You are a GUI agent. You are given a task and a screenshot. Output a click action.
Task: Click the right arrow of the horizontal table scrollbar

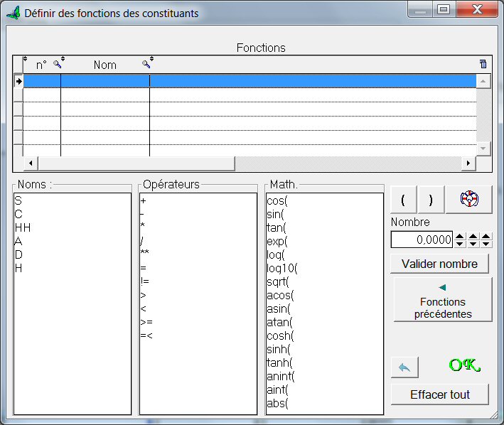click(x=468, y=163)
